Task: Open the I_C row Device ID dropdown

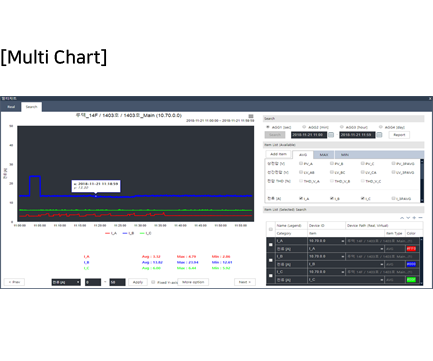Action: (326, 272)
